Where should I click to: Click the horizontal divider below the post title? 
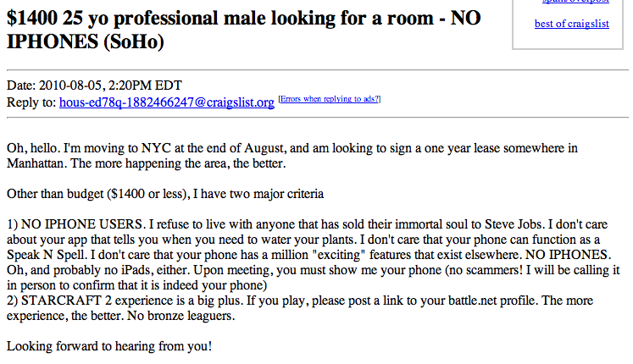[x=318, y=70]
